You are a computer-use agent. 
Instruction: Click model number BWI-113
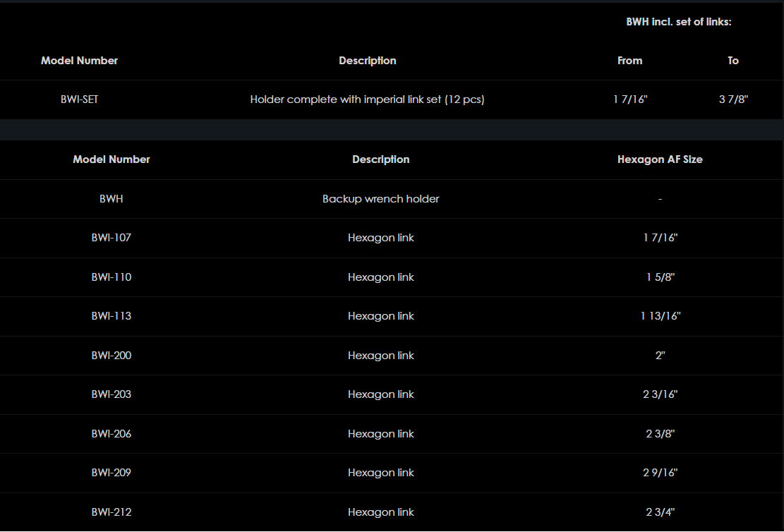111,316
